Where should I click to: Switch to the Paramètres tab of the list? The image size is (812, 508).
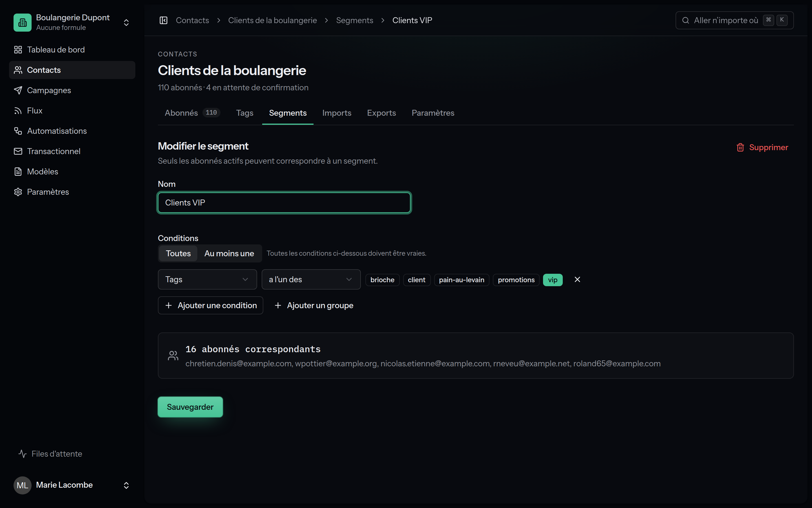[x=433, y=113]
